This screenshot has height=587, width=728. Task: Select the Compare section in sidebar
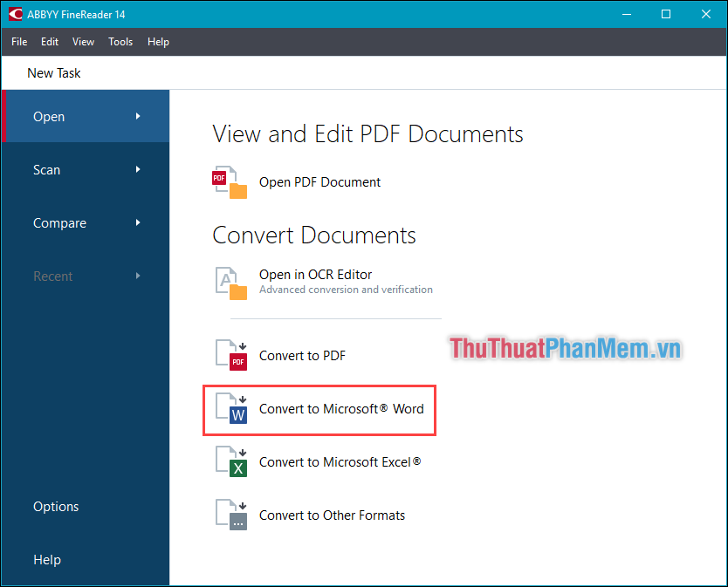click(x=59, y=222)
